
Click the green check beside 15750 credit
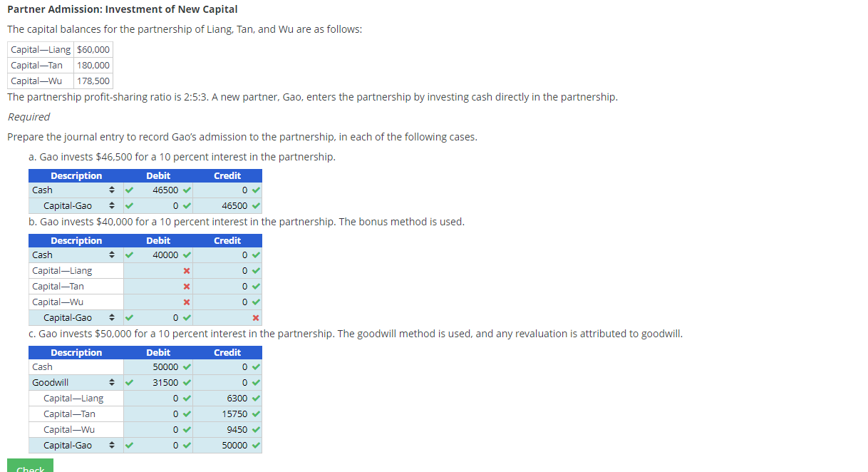tap(256, 414)
